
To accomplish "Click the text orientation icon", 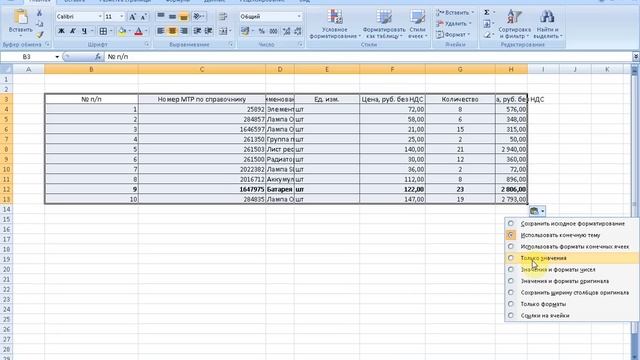I will coord(198,16).
